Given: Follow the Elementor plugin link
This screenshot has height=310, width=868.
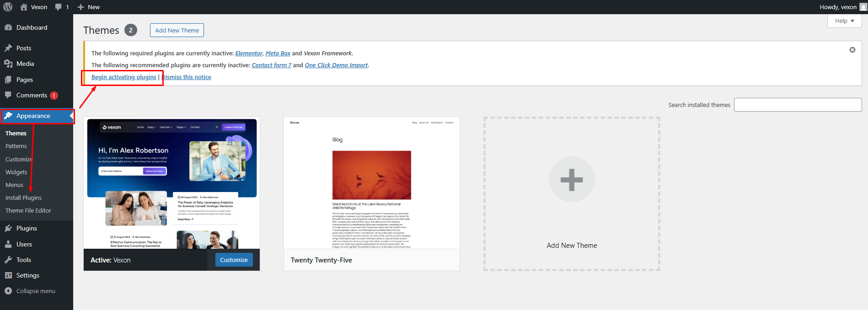Looking at the screenshot, I should tap(249, 53).
